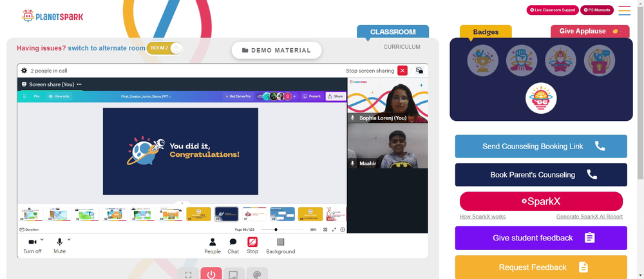Open call settings gear icon
Viewport: 644px width, 279px height.
(x=24, y=71)
